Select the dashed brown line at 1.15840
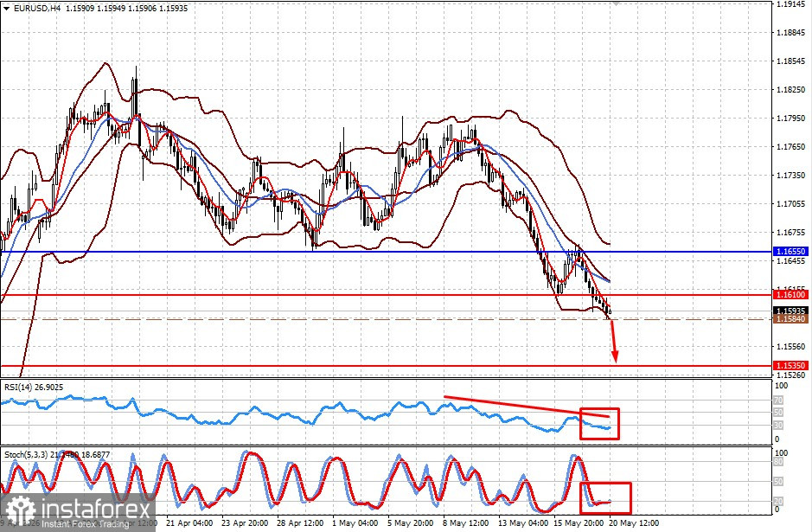The width and height of the screenshot is (812, 532). (x=386, y=319)
